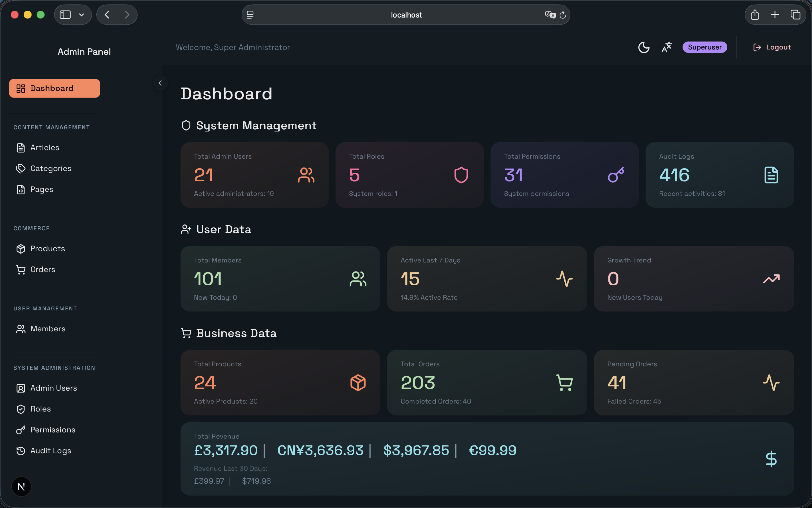Click the Products box icon in sidebar
The height and width of the screenshot is (508, 812).
click(x=21, y=249)
